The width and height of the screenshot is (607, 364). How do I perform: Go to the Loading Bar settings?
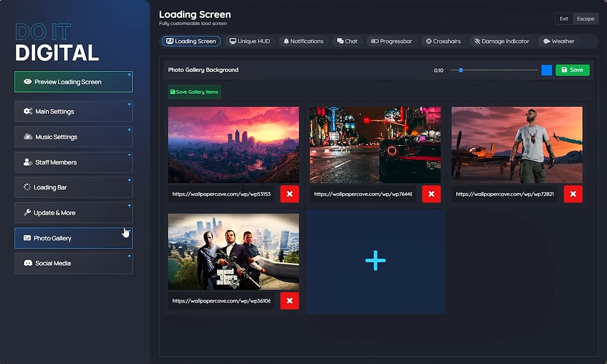(x=74, y=187)
